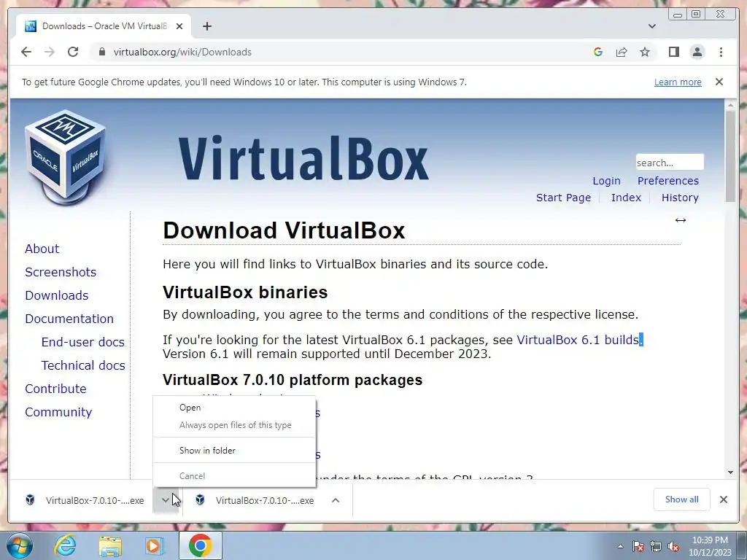This screenshot has height=560, width=747.
Task: Share this page via the share icon
Action: (622, 52)
